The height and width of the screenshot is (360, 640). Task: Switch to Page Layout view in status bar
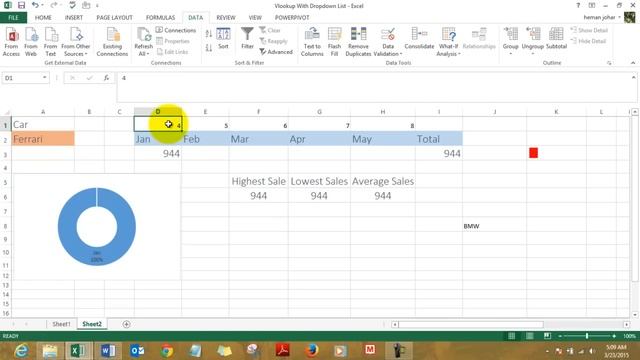[529, 336]
